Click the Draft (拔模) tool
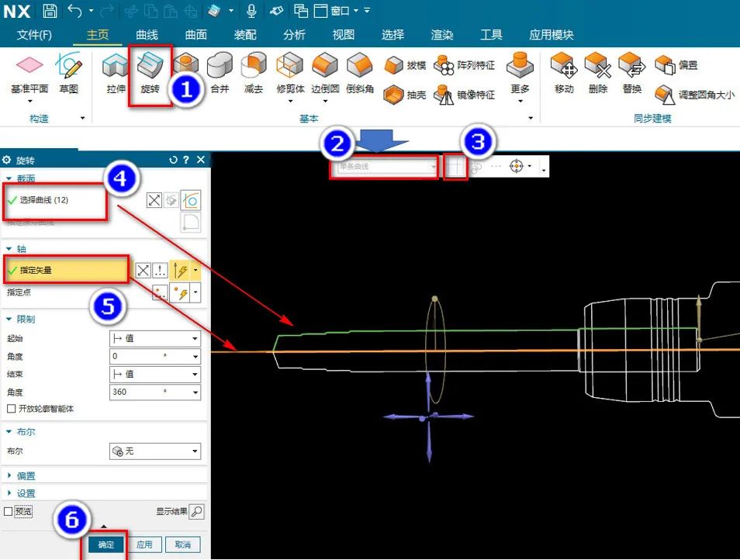The image size is (740, 560). click(406, 65)
